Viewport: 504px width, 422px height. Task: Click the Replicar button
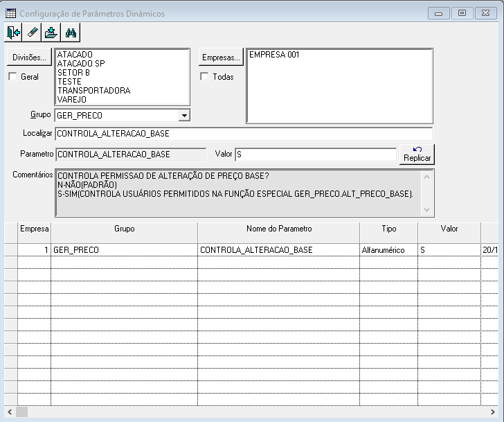417,155
